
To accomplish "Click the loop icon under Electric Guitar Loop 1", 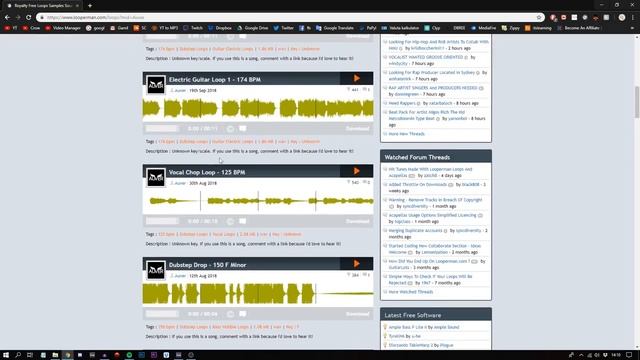I will coord(231,129).
